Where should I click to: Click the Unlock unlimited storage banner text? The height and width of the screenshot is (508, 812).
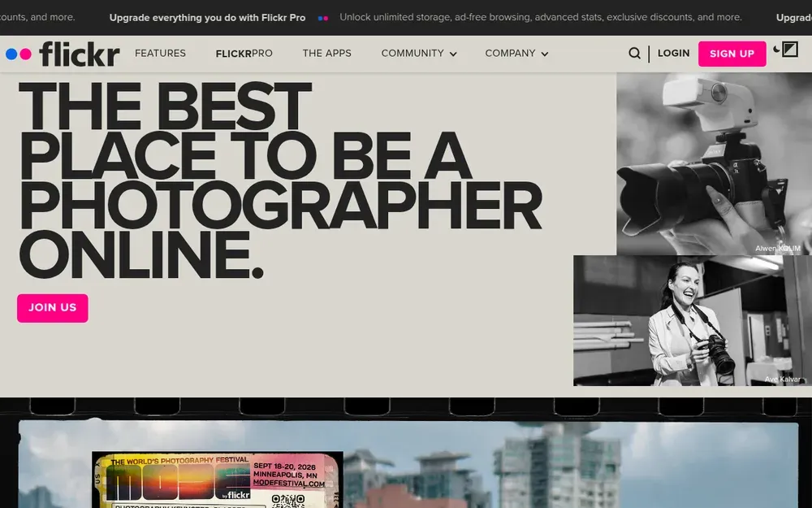pyautogui.click(x=541, y=17)
